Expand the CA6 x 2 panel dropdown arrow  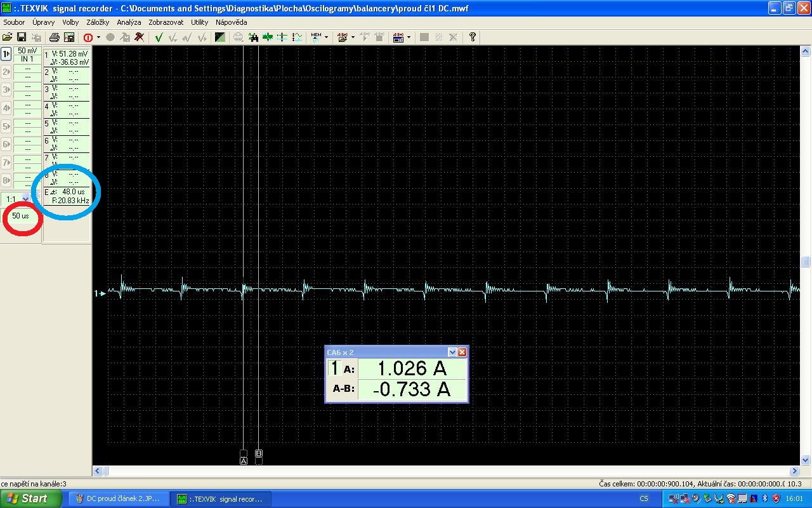click(452, 352)
